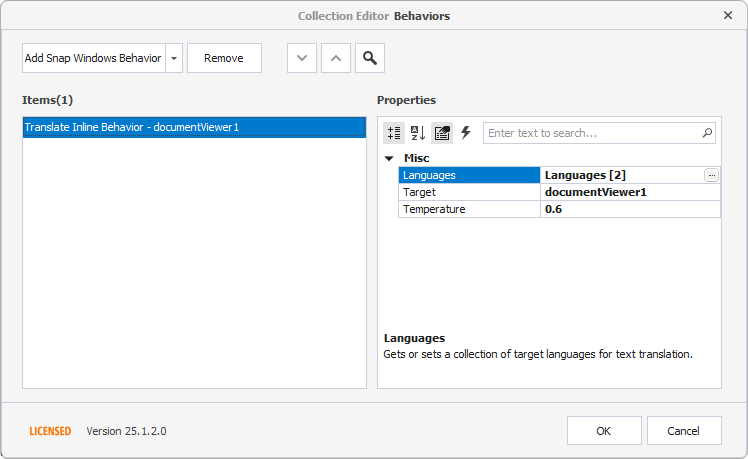Viewport: 748px width, 459px height.
Task: Open Languages collection with ellipsis button
Action: 711,175
